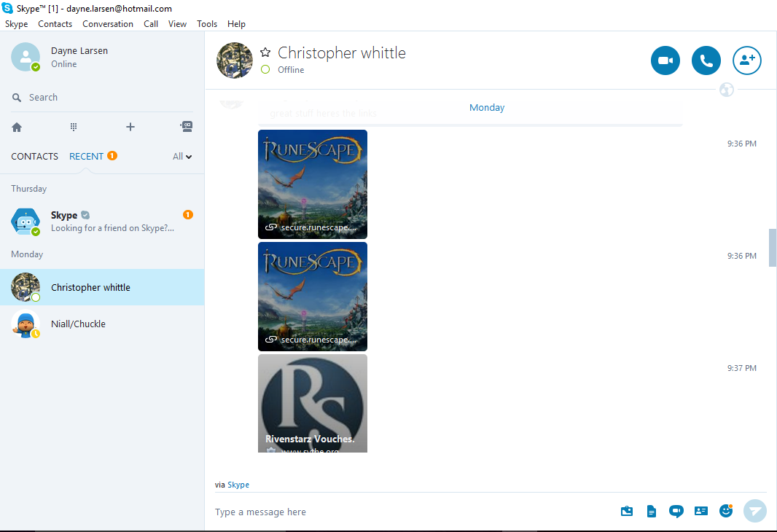Open the View menu
This screenshot has width=777, height=532.
click(177, 24)
